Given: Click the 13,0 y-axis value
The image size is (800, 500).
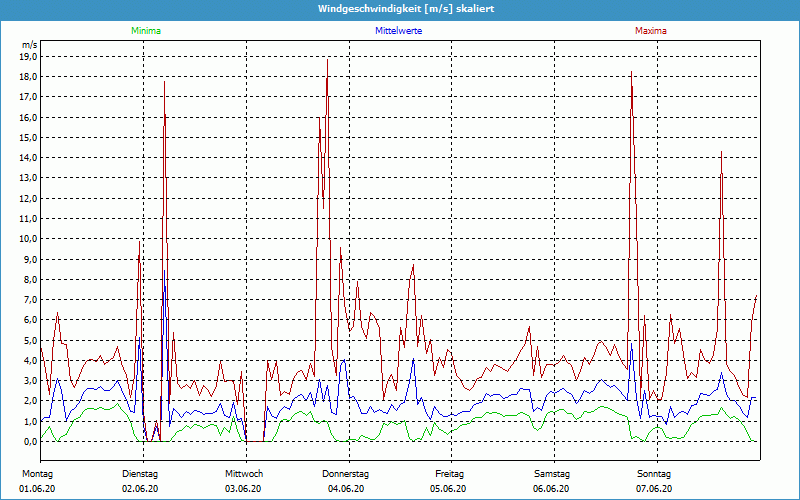Looking at the screenshot, I should (x=28, y=178).
